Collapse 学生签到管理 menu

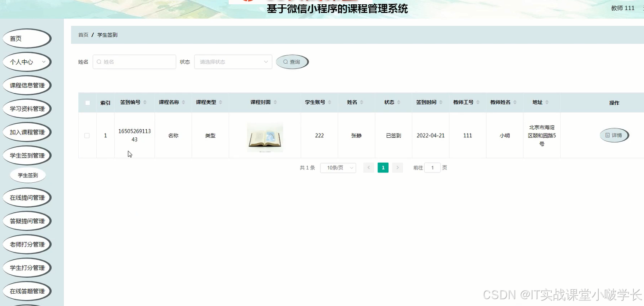coord(27,155)
